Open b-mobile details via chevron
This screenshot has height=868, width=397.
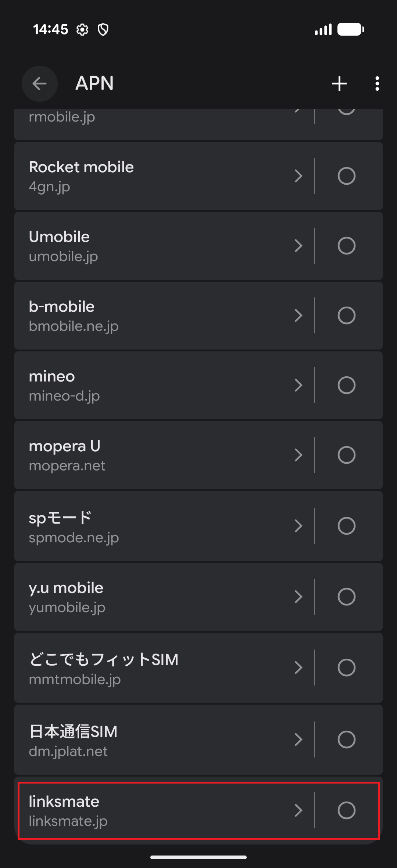point(298,315)
